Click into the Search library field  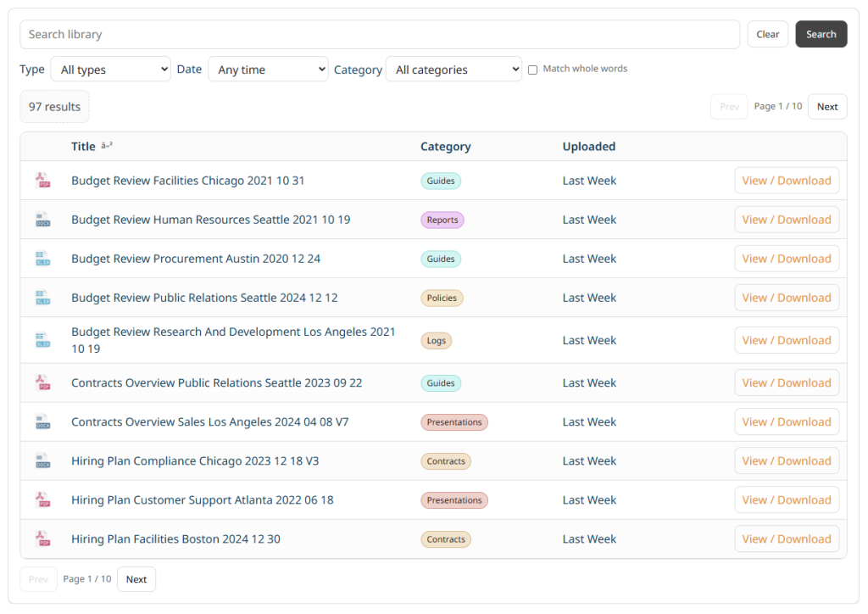point(380,35)
